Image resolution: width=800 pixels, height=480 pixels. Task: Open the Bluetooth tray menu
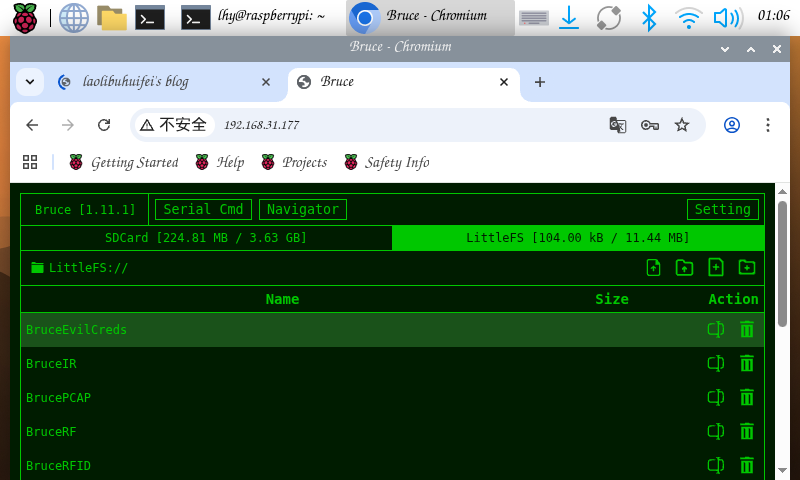click(x=649, y=17)
